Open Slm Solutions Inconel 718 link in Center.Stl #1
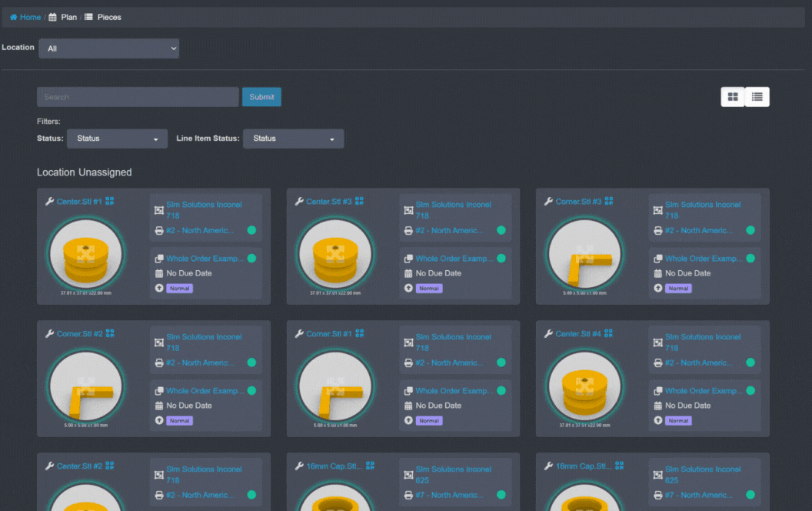 [204, 210]
